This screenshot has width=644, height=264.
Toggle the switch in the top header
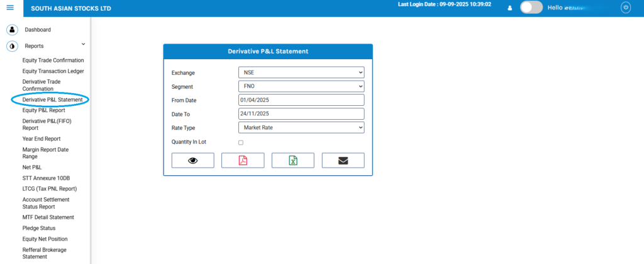coord(531,8)
